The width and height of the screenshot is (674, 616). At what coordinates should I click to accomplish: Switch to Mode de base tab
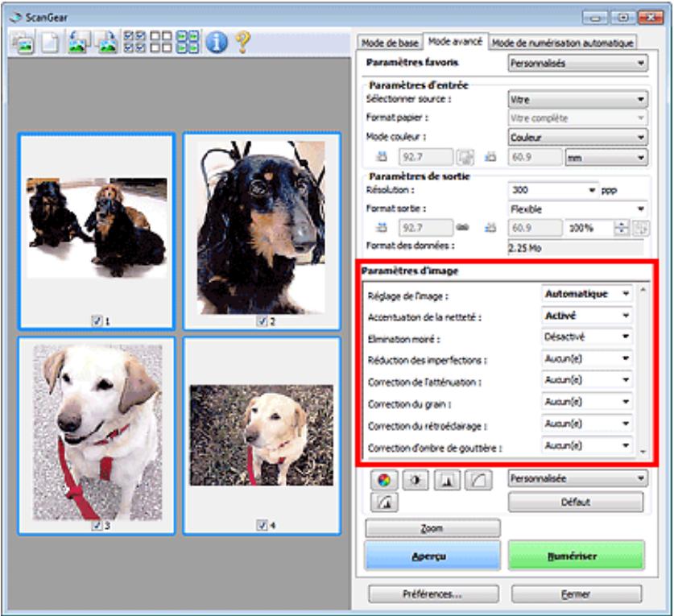point(390,43)
